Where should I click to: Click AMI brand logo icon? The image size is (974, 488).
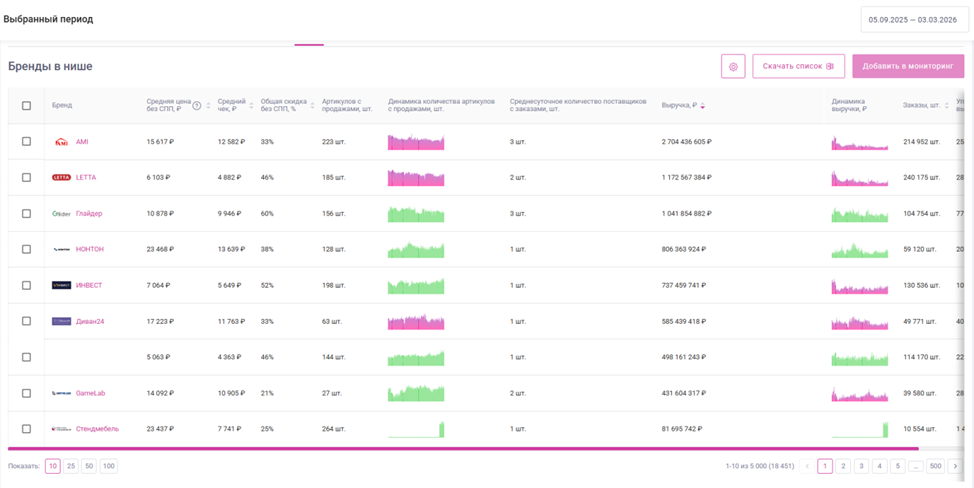tap(61, 142)
